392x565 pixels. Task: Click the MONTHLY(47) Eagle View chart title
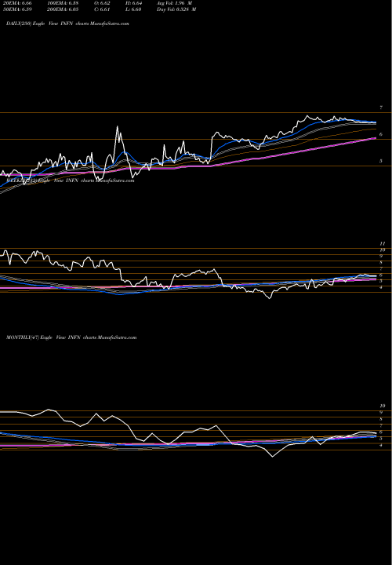pyautogui.click(x=71, y=337)
